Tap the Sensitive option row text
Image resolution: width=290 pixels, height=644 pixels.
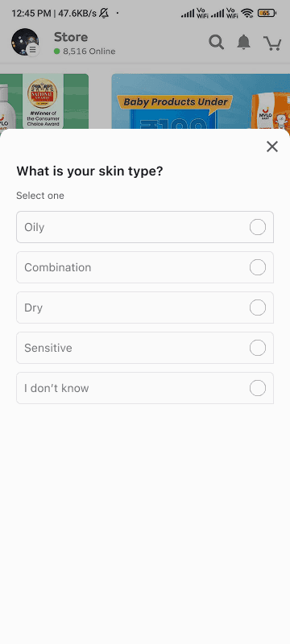coord(48,348)
